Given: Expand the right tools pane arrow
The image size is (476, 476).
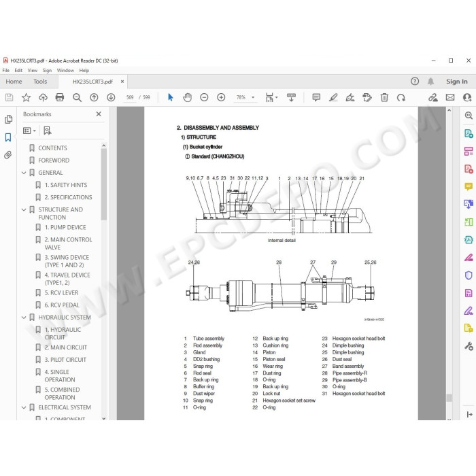Looking at the screenshot, I should click(x=469, y=414).
